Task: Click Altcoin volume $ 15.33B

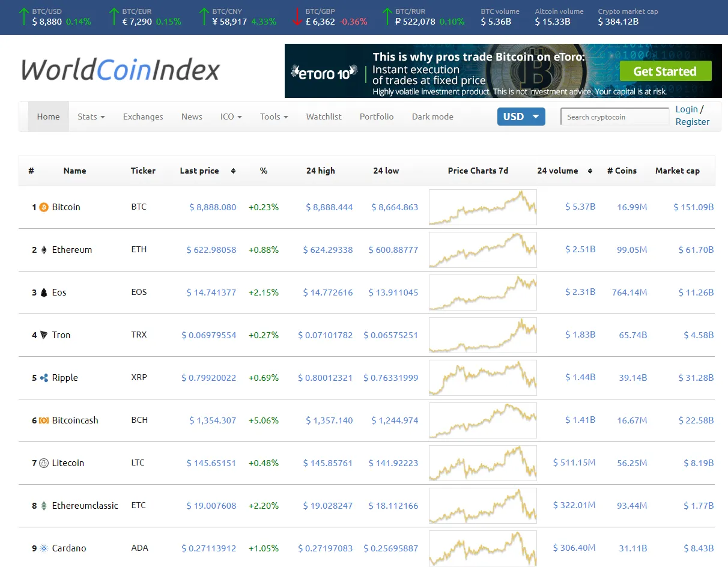Action: click(553, 22)
